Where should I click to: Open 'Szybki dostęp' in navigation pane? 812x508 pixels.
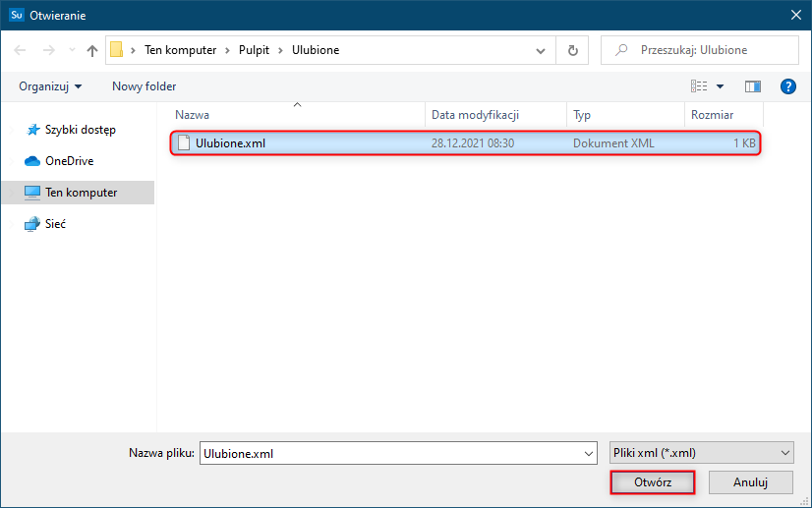click(81, 130)
